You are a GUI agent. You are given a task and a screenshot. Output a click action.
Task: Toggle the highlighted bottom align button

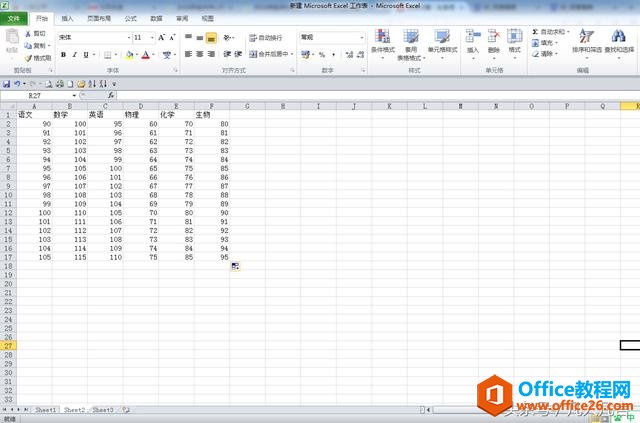[x=211, y=38]
